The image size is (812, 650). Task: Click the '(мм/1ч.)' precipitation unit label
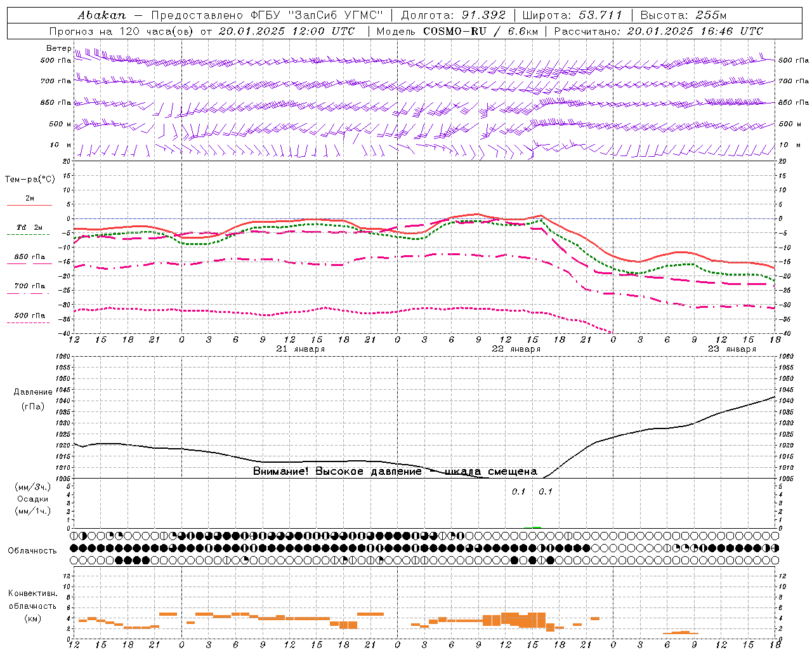[x=33, y=511]
